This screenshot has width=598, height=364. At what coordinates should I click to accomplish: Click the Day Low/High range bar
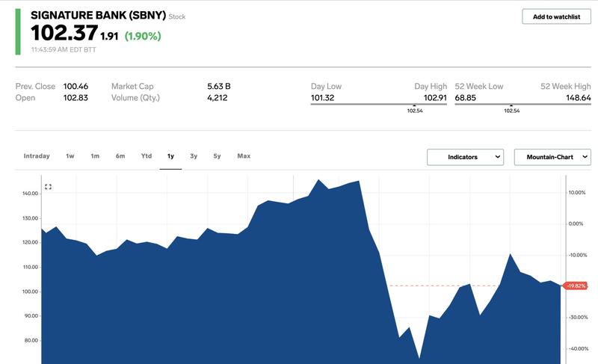pos(379,104)
